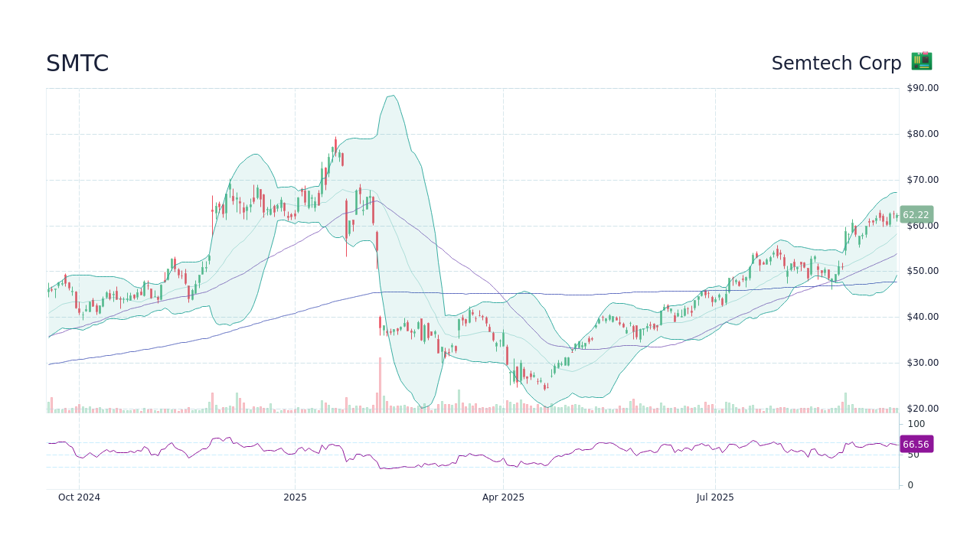
Task: Click the $20.00 price level label
Action: (x=923, y=408)
